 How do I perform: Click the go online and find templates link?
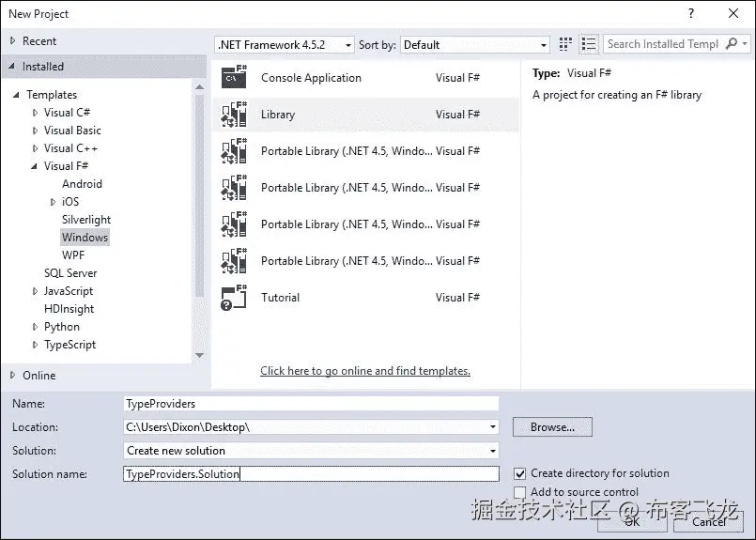365,371
